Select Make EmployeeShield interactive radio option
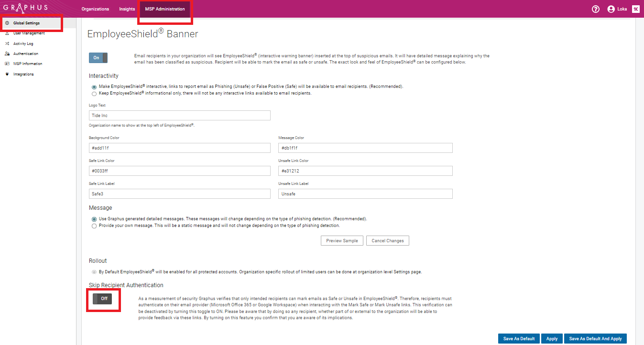The image size is (644, 345). [94, 87]
